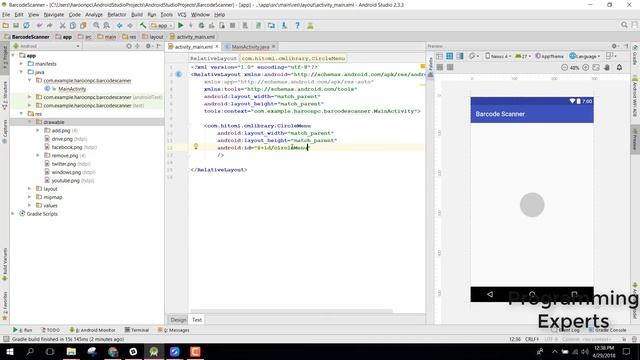Switch preview to Blueprint surface view
Image resolution: width=640 pixels, height=360 pixels.
pyautogui.click(x=449, y=56)
